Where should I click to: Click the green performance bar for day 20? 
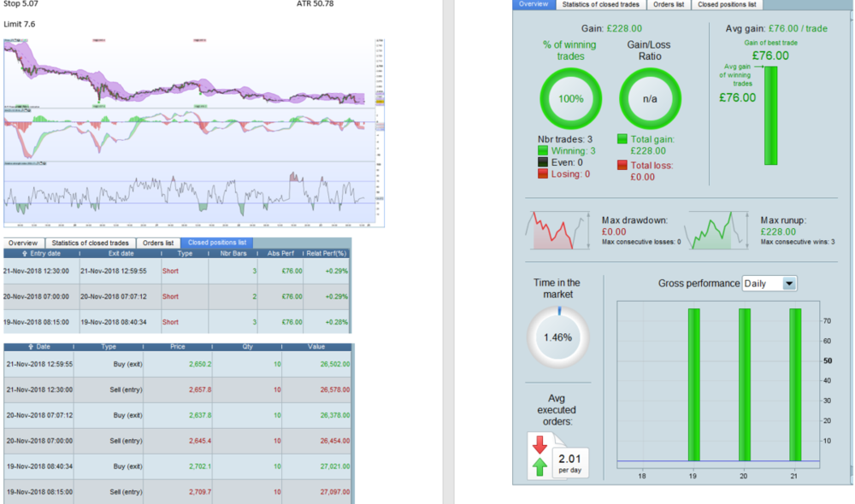pos(745,384)
